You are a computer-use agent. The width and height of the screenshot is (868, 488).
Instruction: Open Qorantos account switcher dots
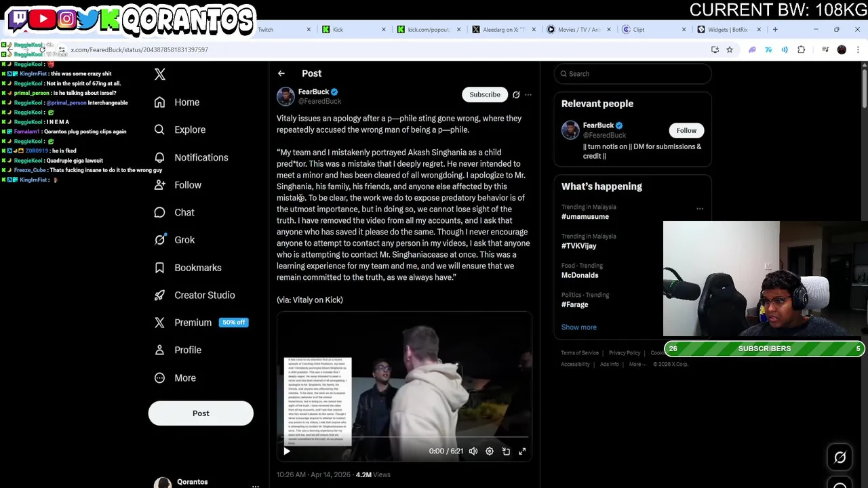tap(256, 486)
